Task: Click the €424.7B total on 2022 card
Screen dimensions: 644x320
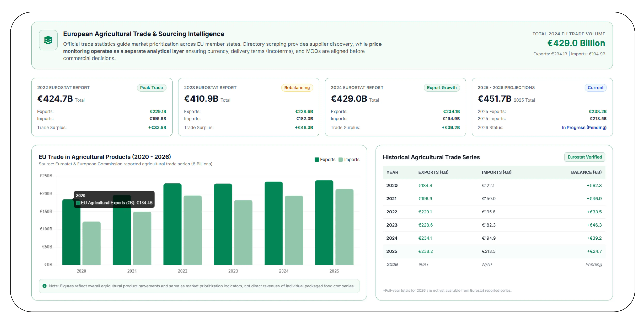Action: pyautogui.click(x=55, y=99)
